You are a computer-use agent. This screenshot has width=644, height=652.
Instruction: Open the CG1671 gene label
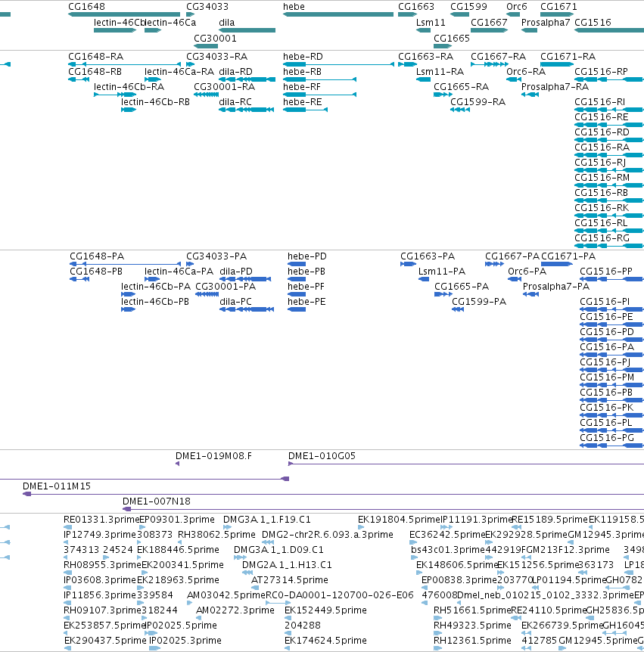(558, 7)
